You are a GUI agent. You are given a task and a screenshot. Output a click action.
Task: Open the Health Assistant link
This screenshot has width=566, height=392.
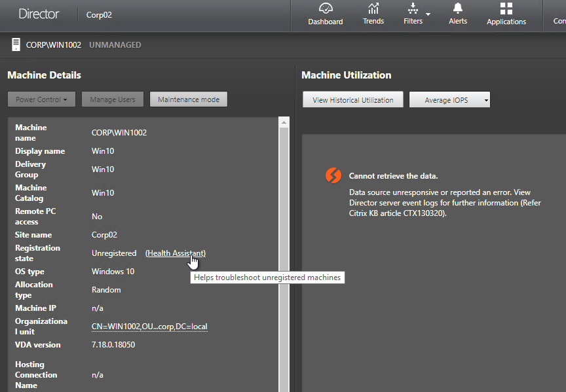click(x=176, y=253)
